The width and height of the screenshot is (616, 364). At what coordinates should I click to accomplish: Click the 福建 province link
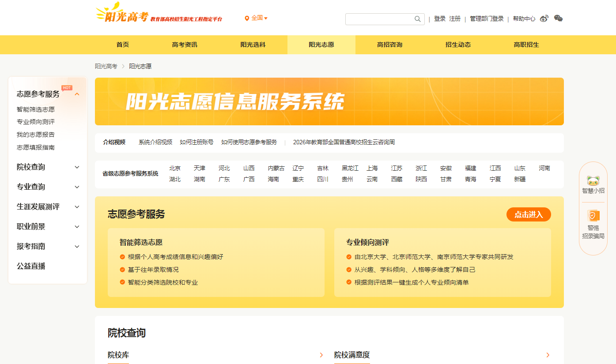[x=471, y=168]
